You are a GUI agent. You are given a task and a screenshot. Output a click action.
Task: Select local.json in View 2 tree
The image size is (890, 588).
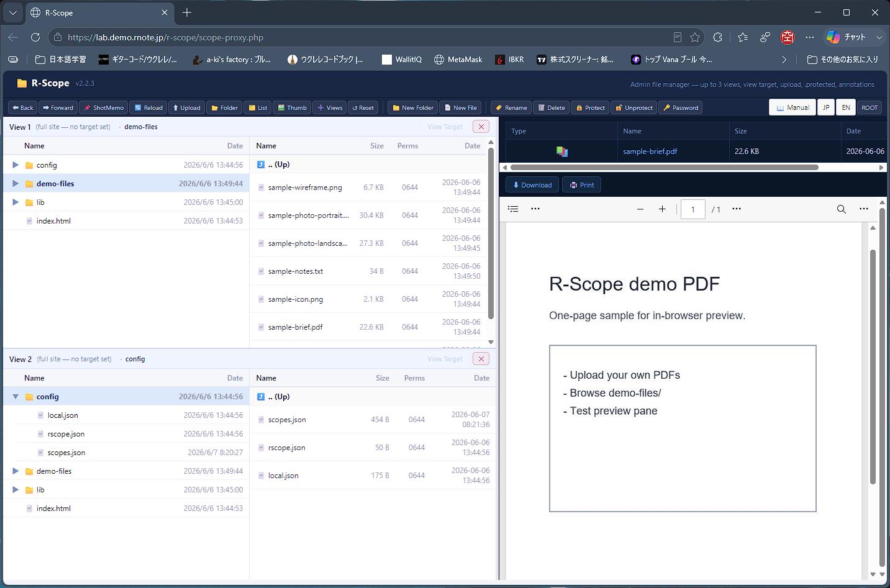click(63, 415)
